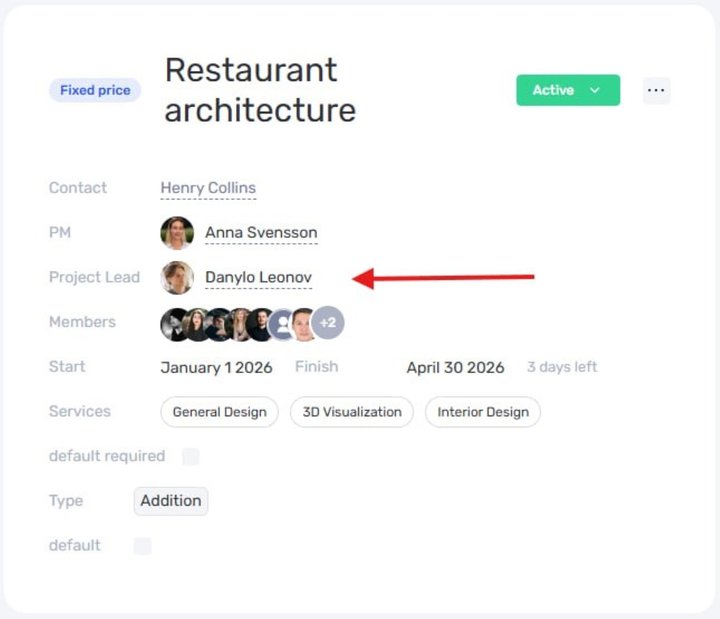Click the last member photo before +2
The image size is (720, 619).
[304, 323]
